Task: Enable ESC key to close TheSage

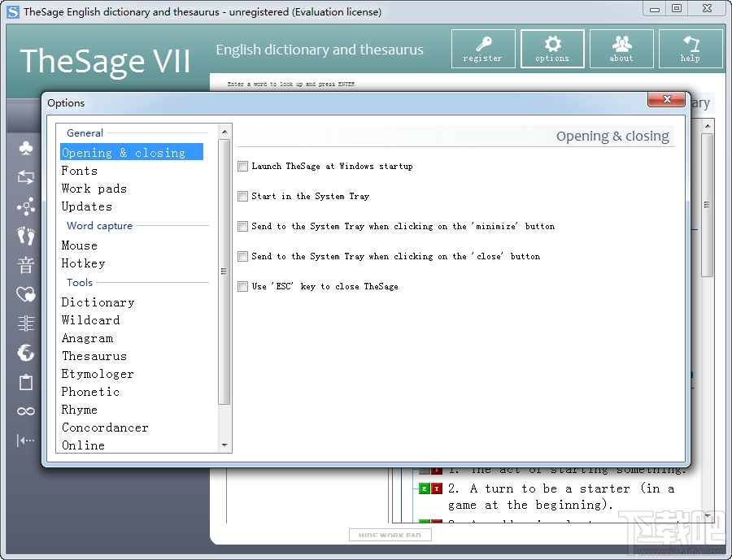Action: click(242, 286)
